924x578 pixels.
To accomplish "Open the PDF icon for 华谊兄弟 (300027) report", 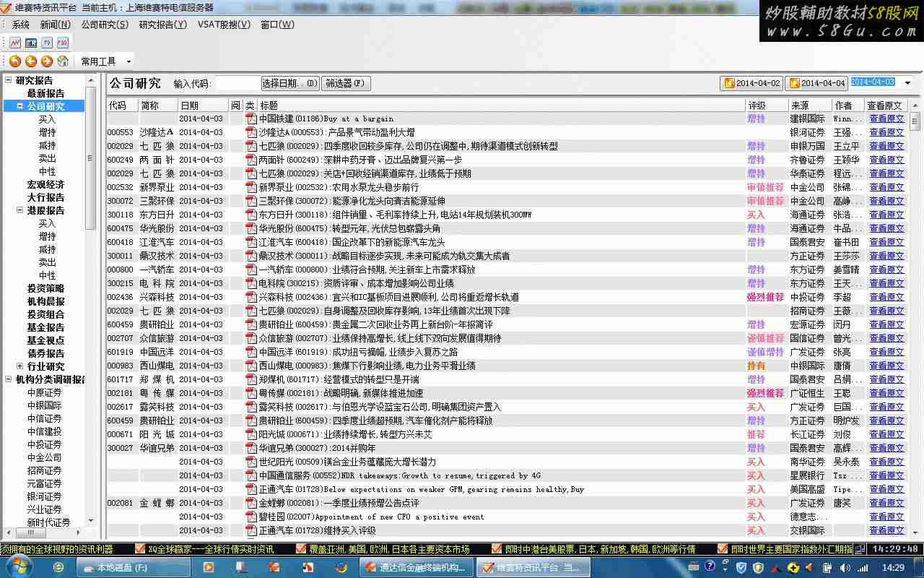I will (251, 448).
